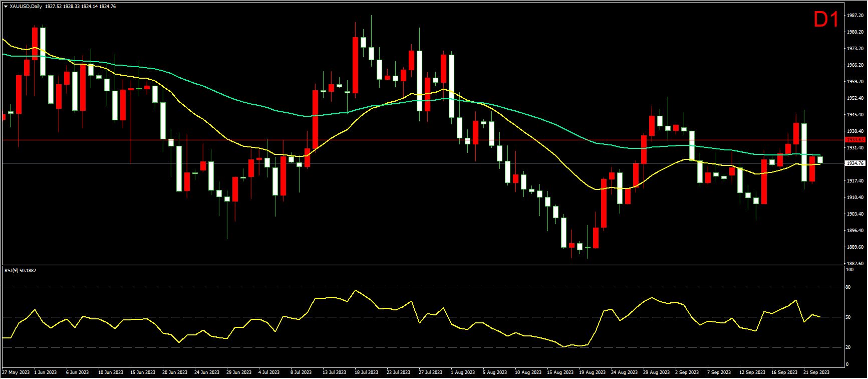868x379 pixels.
Task: Click the 6 Jun 2023 date label
Action: [x=77, y=372]
